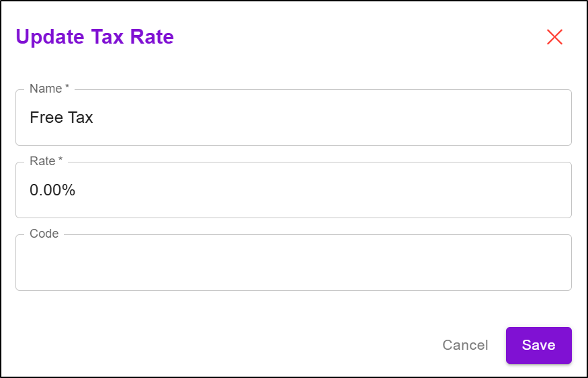Dismiss the dialog with the cross icon
This screenshot has width=588, height=378.
(554, 37)
